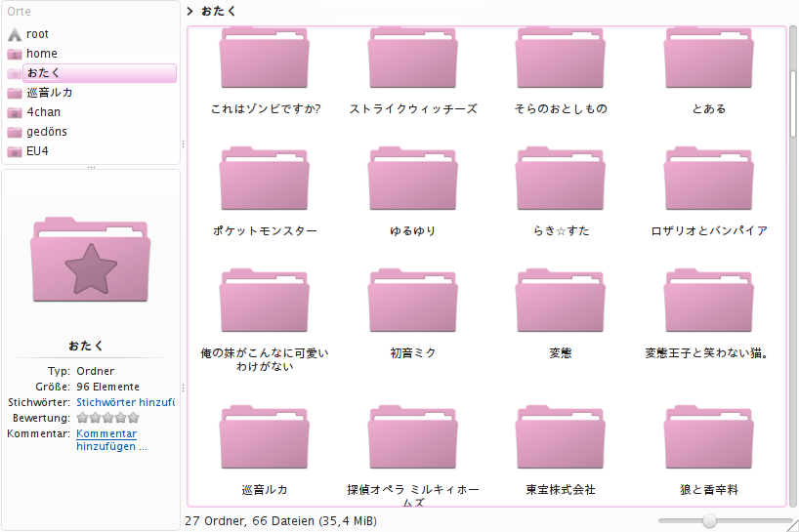The height and width of the screenshot is (532, 799).
Task: Click the large starred folder preview
Action: [91, 260]
